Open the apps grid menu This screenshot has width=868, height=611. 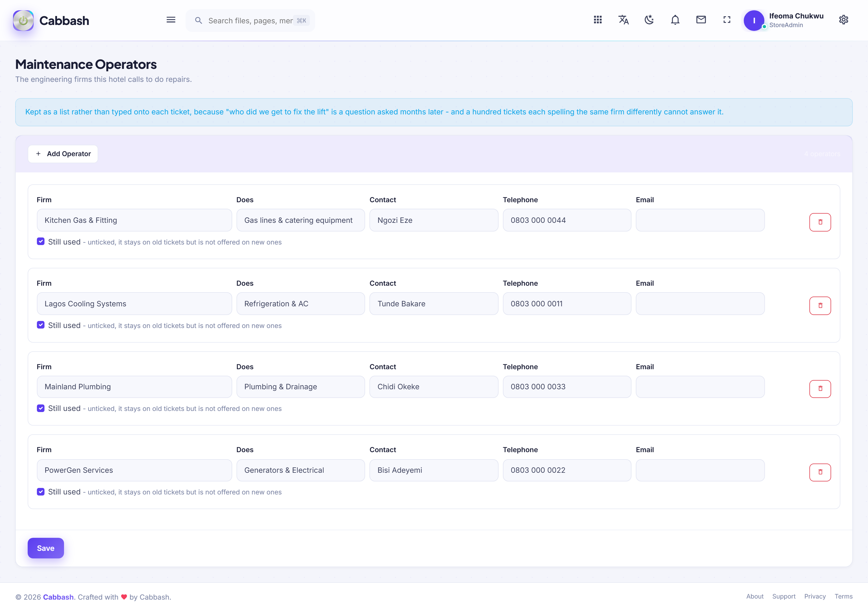pos(598,20)
